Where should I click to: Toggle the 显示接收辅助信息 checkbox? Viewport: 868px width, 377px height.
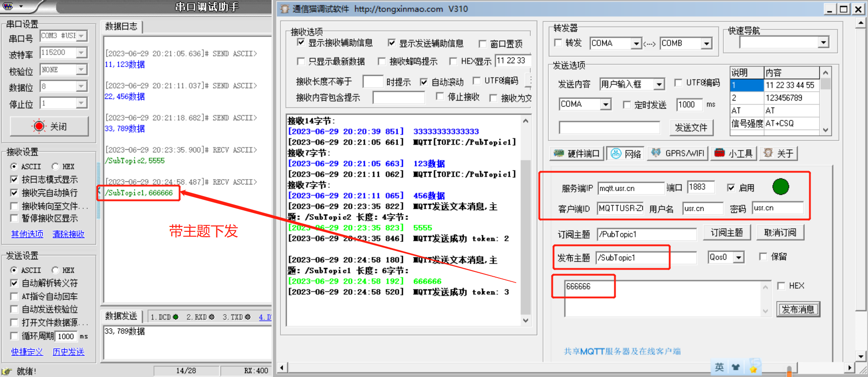pyautogui.click(x=301, y=43)
